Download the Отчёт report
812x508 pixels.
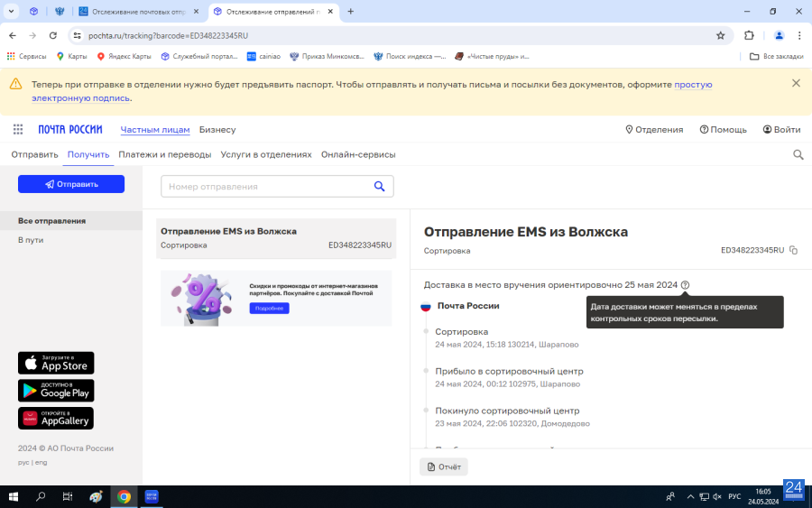(444, 466)
